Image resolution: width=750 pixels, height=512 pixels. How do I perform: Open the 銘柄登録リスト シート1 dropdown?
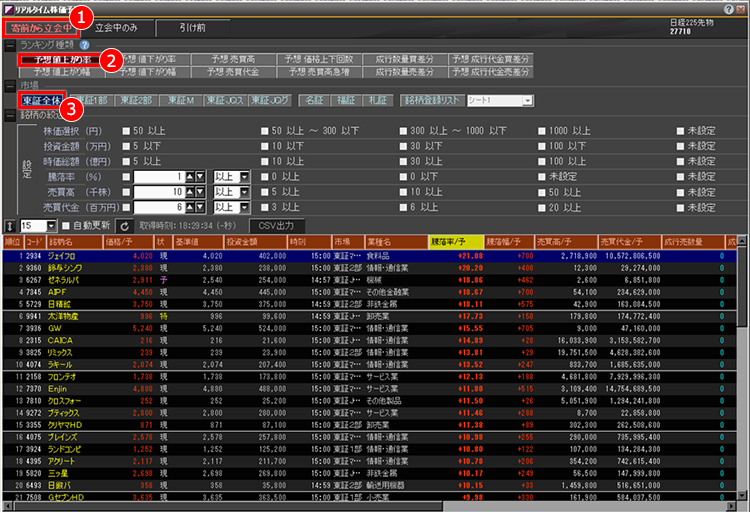[x=527, y=100]
